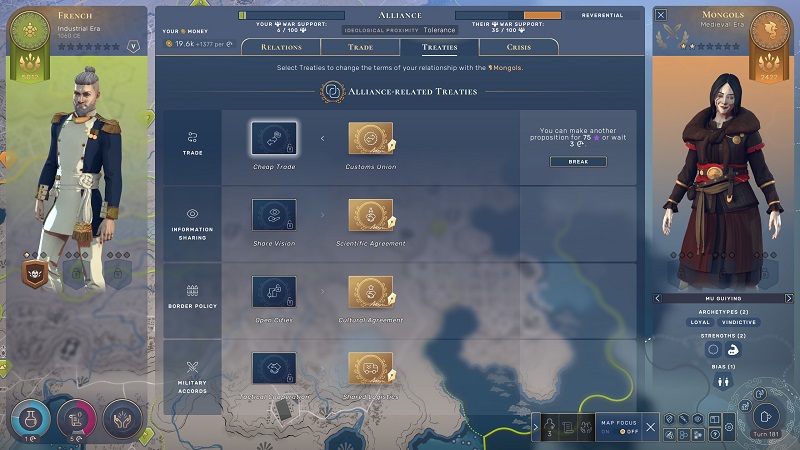
Task: Click the Vindictive archetype tag
Action: coord(738,322)
